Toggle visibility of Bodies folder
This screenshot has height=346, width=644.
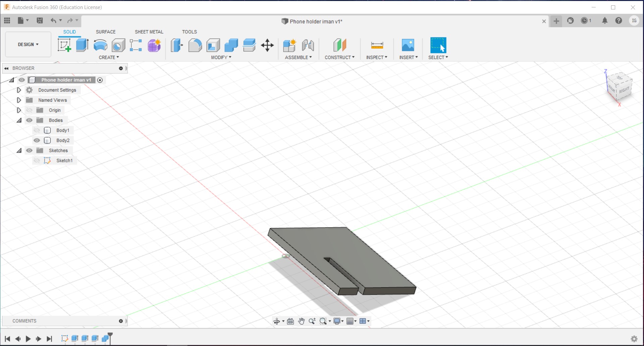click(30, 120)
